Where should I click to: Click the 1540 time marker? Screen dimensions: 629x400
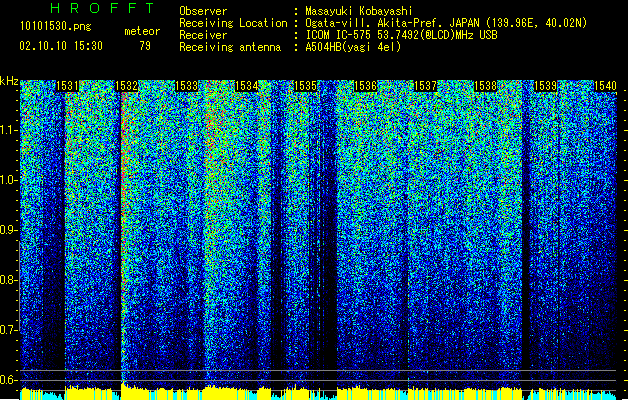(605, 86)
